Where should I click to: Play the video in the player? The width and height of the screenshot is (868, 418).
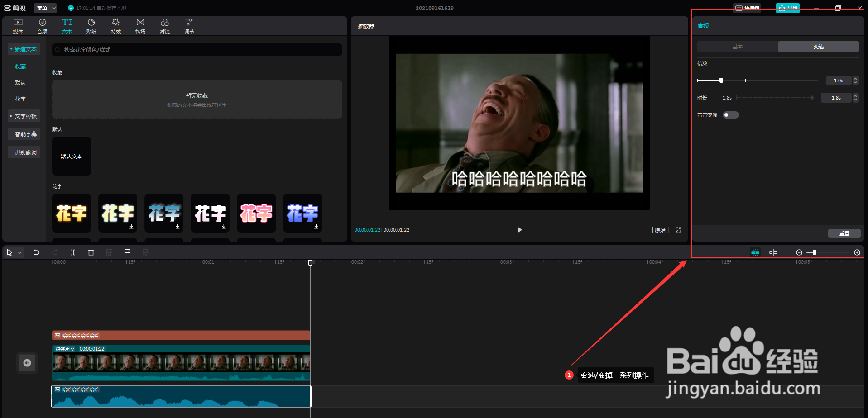pyautogui.click(x=519, y=230)
